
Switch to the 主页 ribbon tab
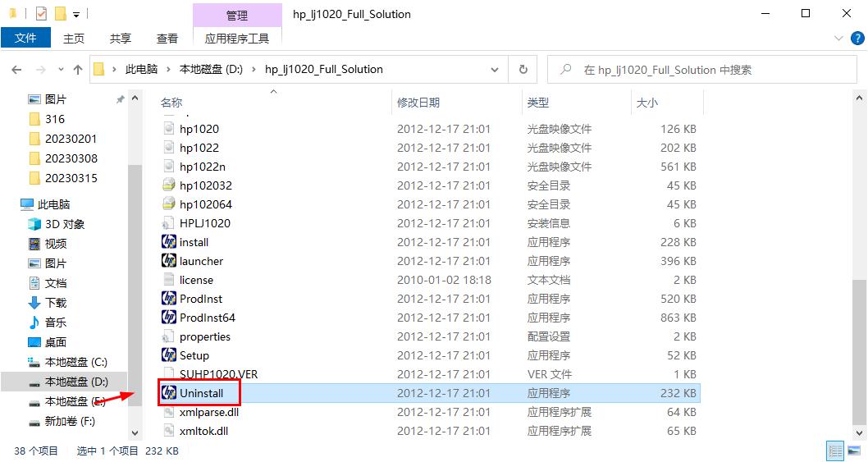74,39
